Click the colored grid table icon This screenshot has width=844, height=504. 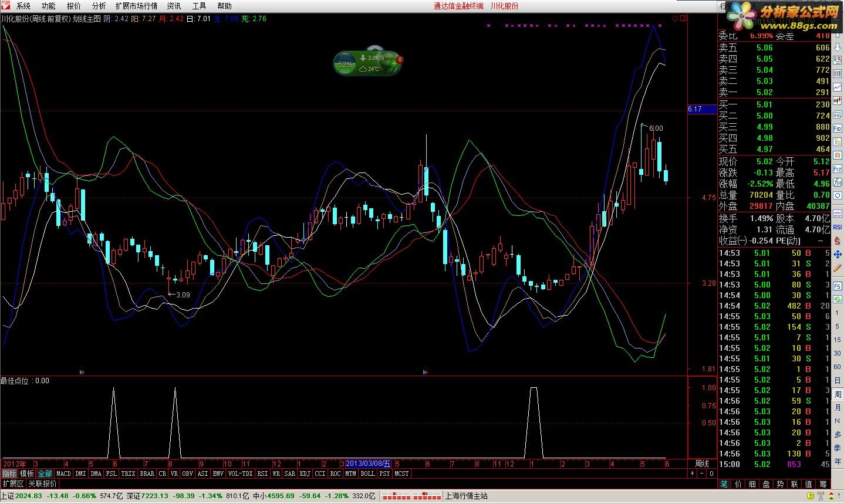pos(838,72)
